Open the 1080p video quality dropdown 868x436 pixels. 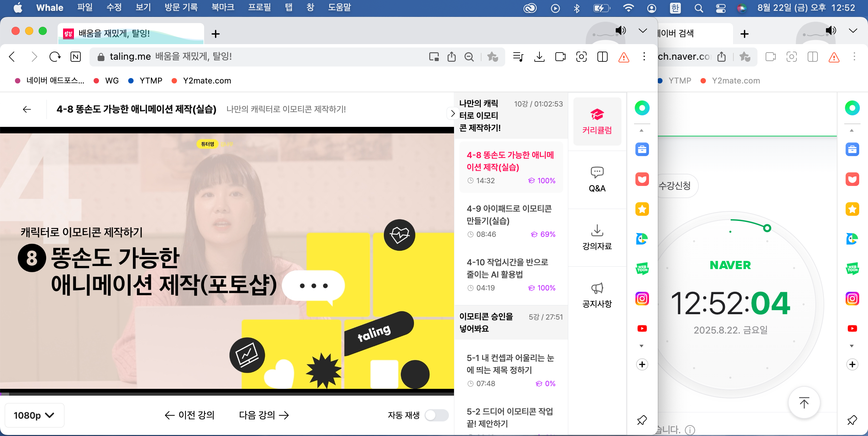click(34, 415)
